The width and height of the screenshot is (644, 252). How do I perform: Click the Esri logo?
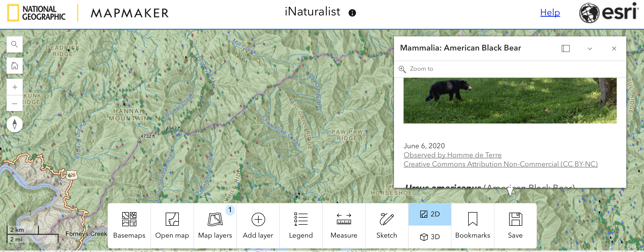pyautogui.click(x=609, y=13)
